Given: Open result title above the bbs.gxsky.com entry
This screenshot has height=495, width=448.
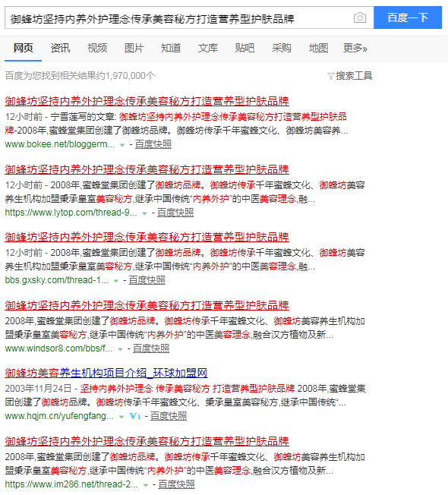Looking at the screenshot, I should (x=147, y=237).
